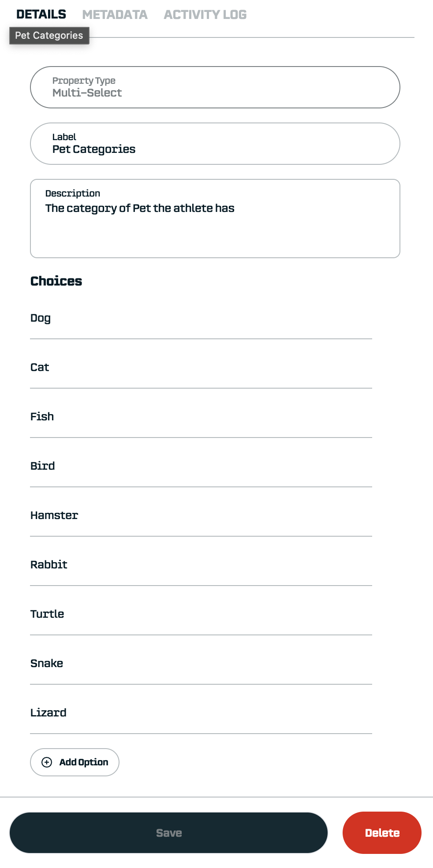This screenshot has height=868, width=433.
Task: Edit the Dog choice field
Action: tap(201, 318)
